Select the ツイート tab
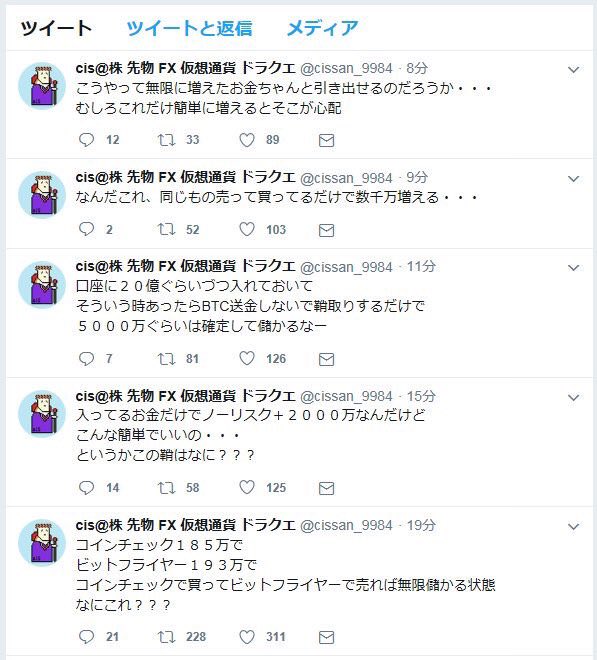This screenshot has width=597, height=660. pos(56,28)
